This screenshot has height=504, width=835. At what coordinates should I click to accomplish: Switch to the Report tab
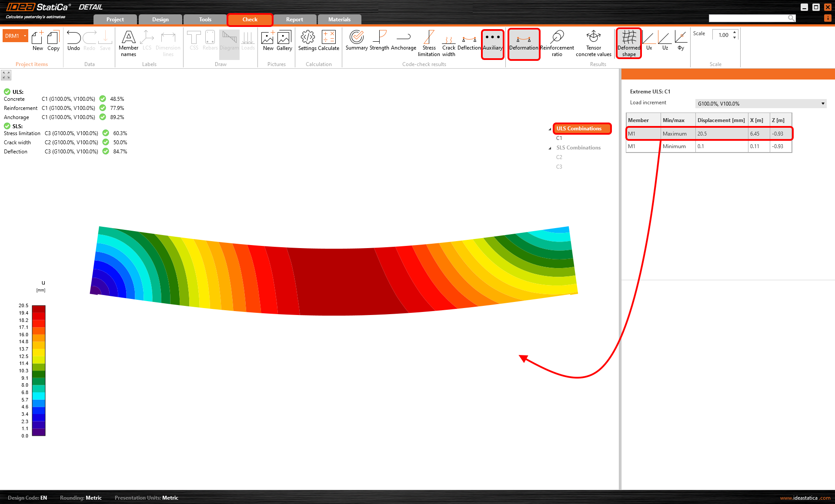click(294, 20)
